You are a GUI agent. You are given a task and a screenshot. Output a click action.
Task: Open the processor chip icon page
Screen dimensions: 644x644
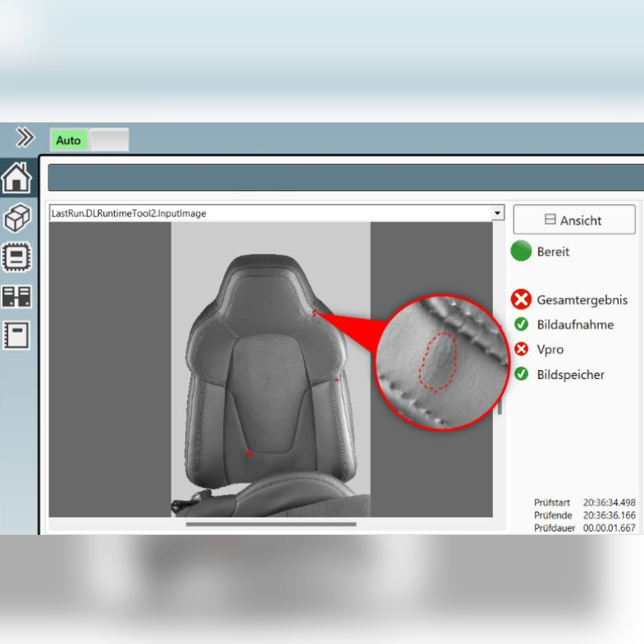pos(16,257)
